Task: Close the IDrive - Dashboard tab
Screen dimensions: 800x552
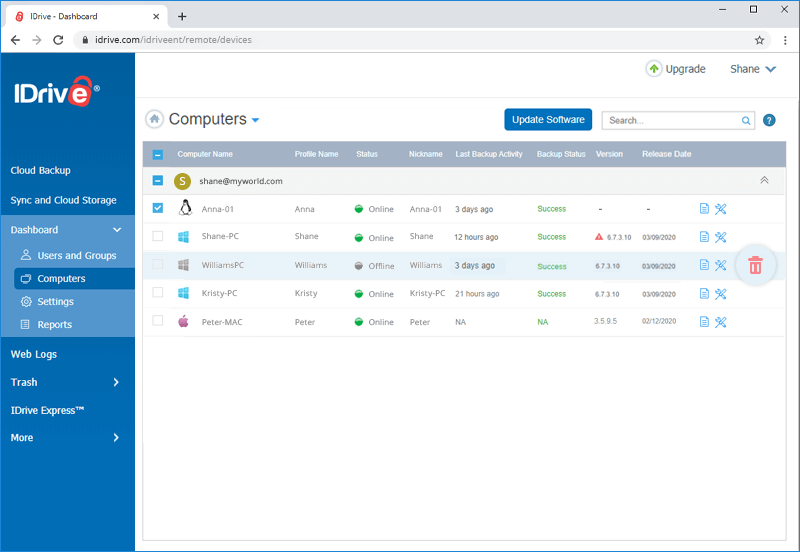Action: pos(156,16)
